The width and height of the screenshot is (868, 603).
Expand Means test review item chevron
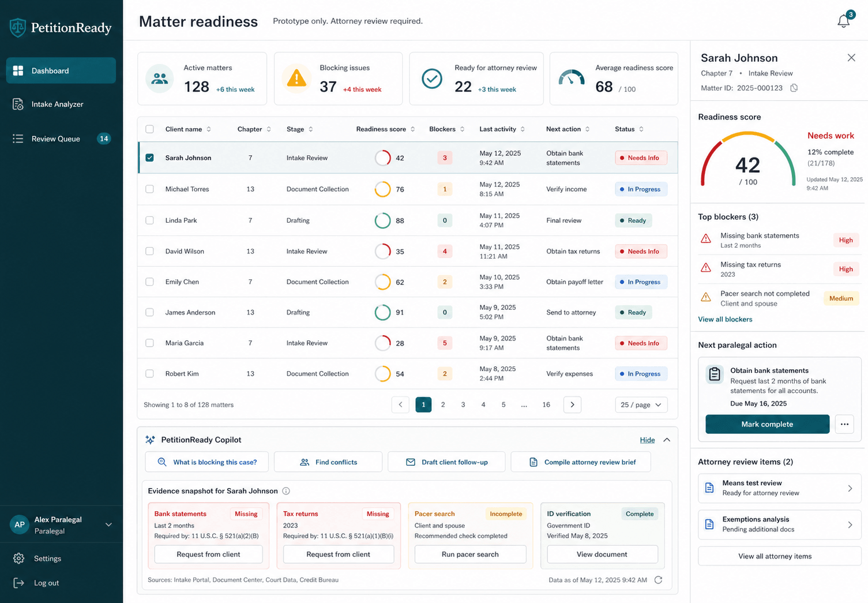coord(850,488)
